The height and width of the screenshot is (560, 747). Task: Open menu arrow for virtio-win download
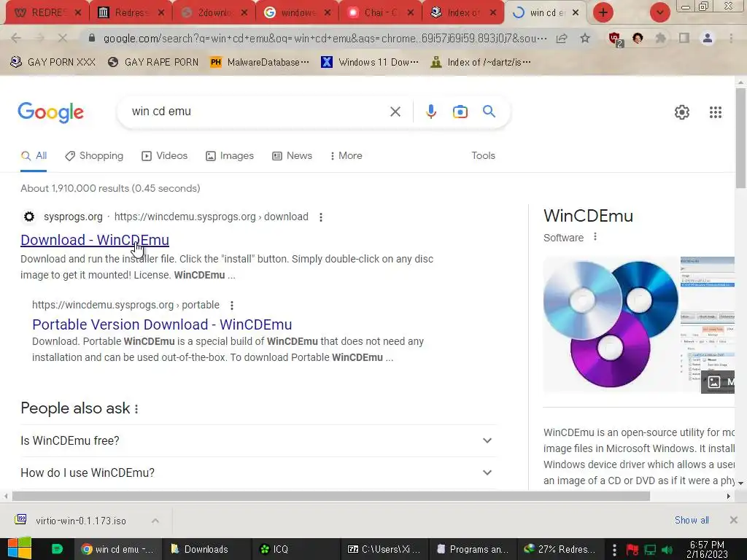(x=155, y=521)
